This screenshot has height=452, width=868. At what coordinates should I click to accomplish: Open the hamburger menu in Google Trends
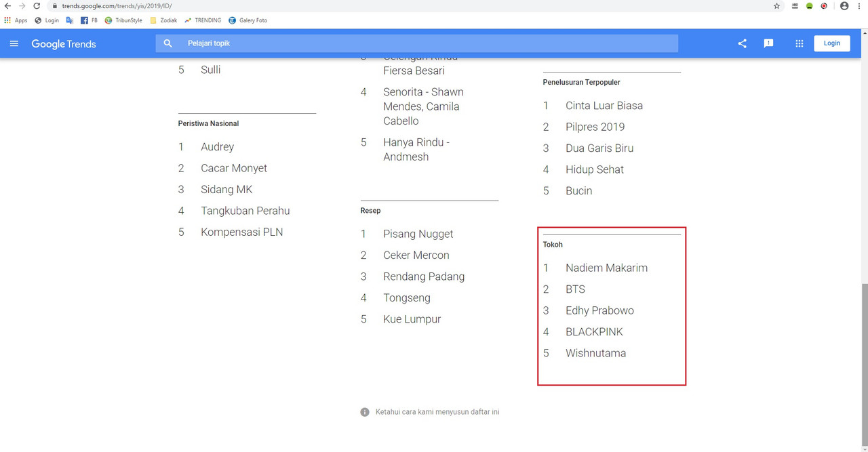tap(14, 43)
